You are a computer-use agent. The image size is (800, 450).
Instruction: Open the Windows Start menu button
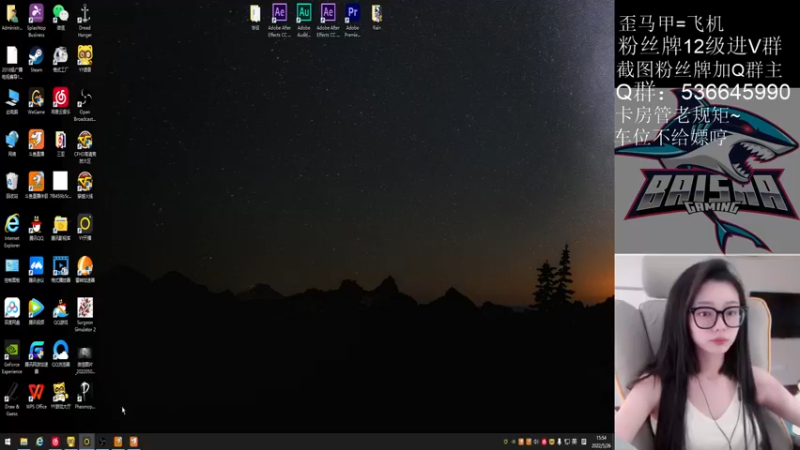[x=8, y=442]
